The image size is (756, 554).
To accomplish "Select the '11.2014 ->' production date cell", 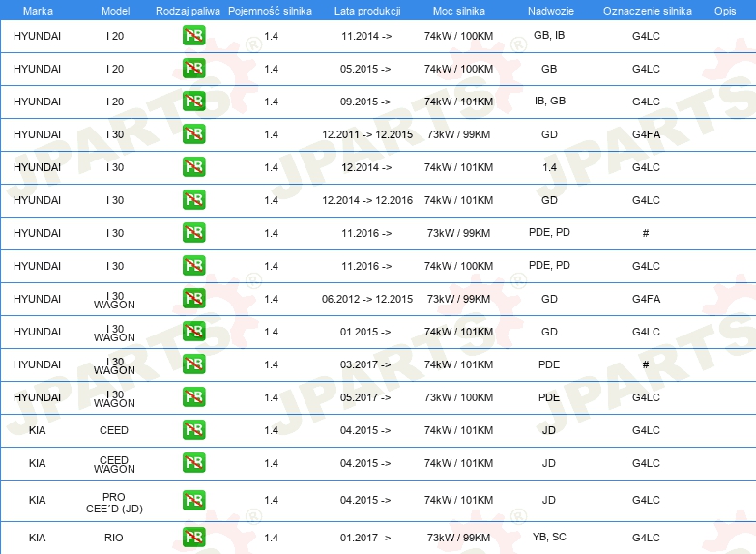I will (366, 36).
